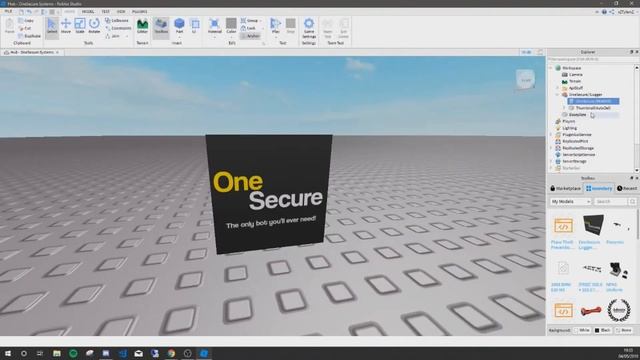
Task: Select Camera in Explorer
Action: pyautogui.click(x=572, y=75)
